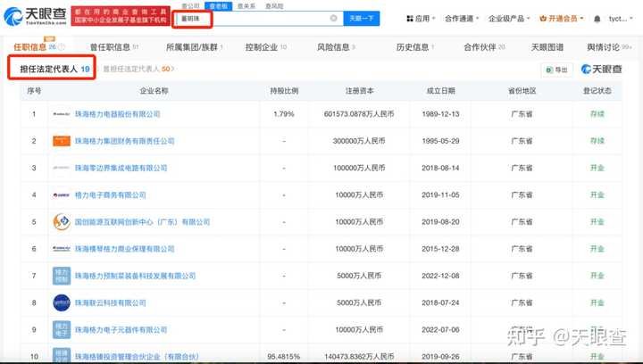Screen dimensions: 643x364
Task: Click the 1.79% shareholding cell
Action: click(x=284, y=114)
